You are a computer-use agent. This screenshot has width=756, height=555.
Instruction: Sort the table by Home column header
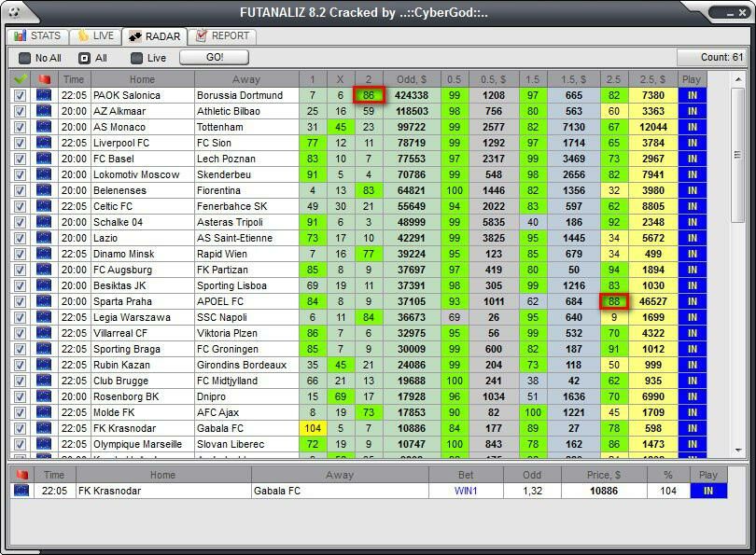142,79
